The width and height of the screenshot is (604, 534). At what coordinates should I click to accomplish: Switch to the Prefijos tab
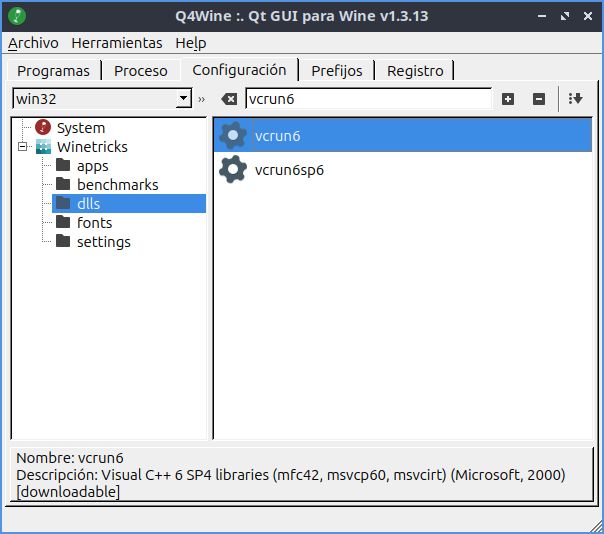pyautogui.click(x=337, y=71)
